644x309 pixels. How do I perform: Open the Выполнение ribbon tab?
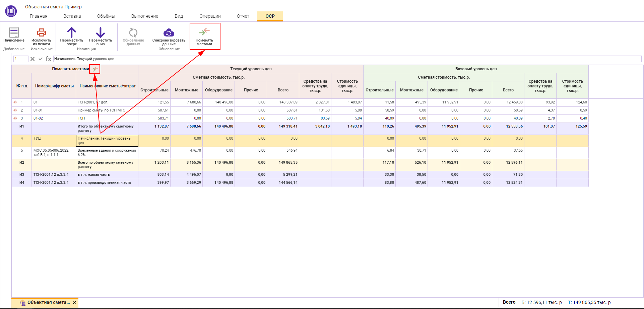(x=145, y=16)
